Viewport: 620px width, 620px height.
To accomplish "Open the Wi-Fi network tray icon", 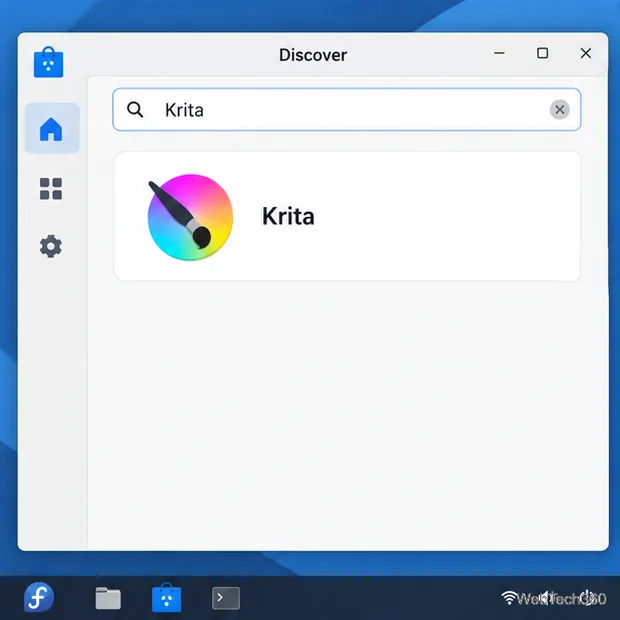I will [510, 598].
